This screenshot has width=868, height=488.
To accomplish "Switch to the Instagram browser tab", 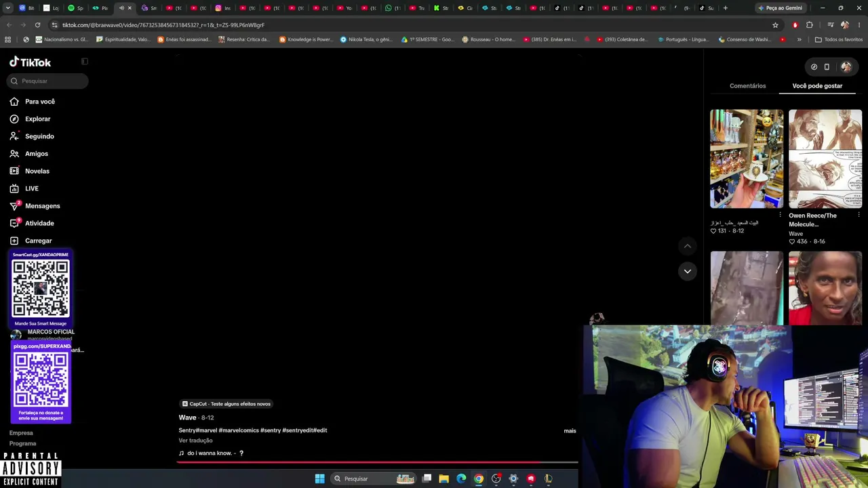I will pos(222,8).
